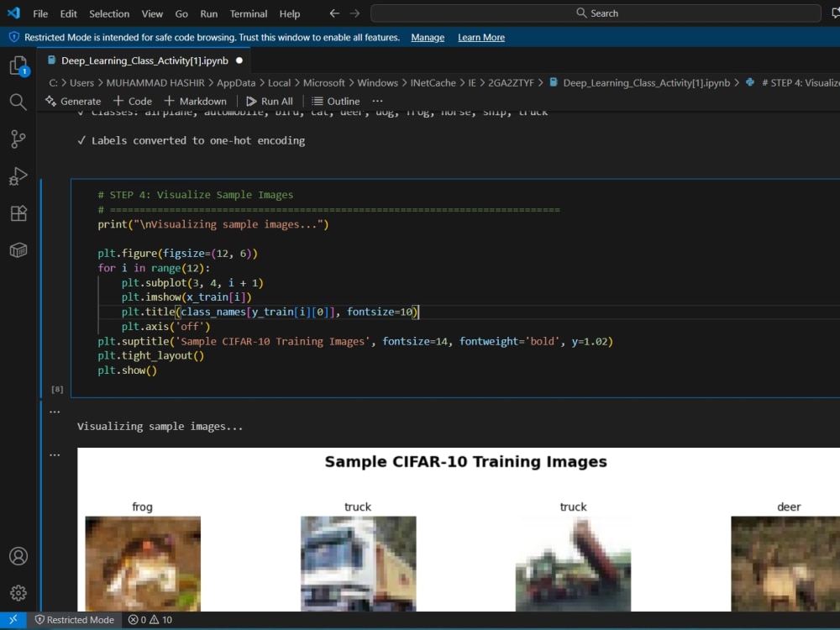Image resolution: width=840 pixels, height=630 pixels.
Task: Open Run and Debug view
Action: 18,176
